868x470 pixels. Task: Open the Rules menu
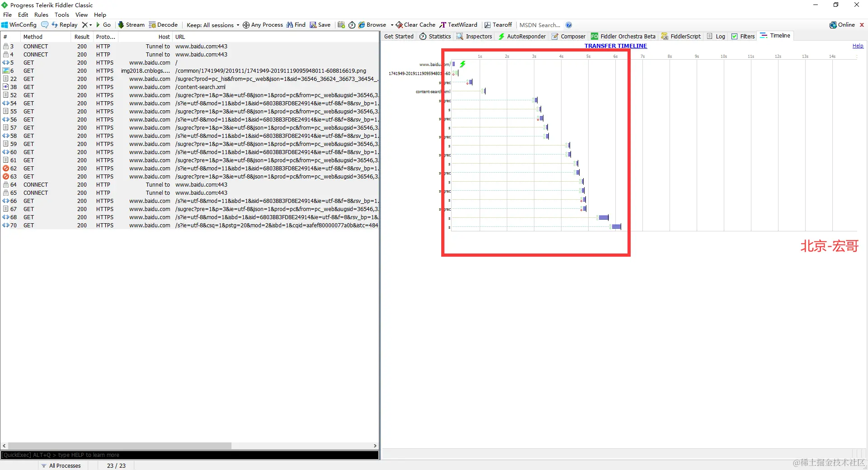[41, 14]
